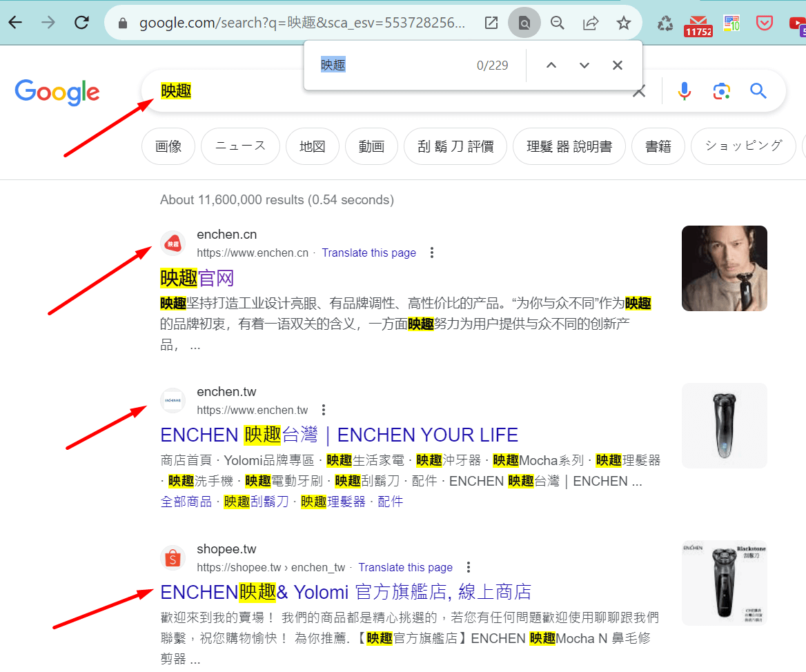Bookmark the page with the star icon
Screen dimensions: 806x672
pyautogui.click(x=623, y=22)
